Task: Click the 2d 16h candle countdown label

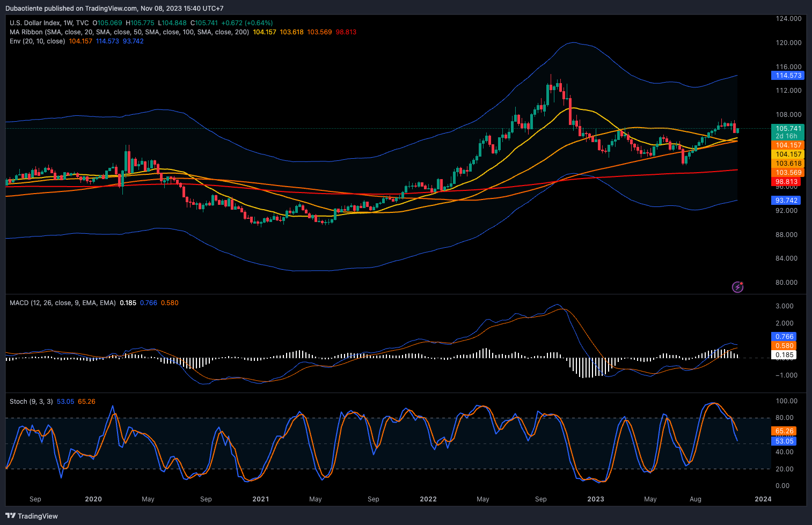Action: 786,136
